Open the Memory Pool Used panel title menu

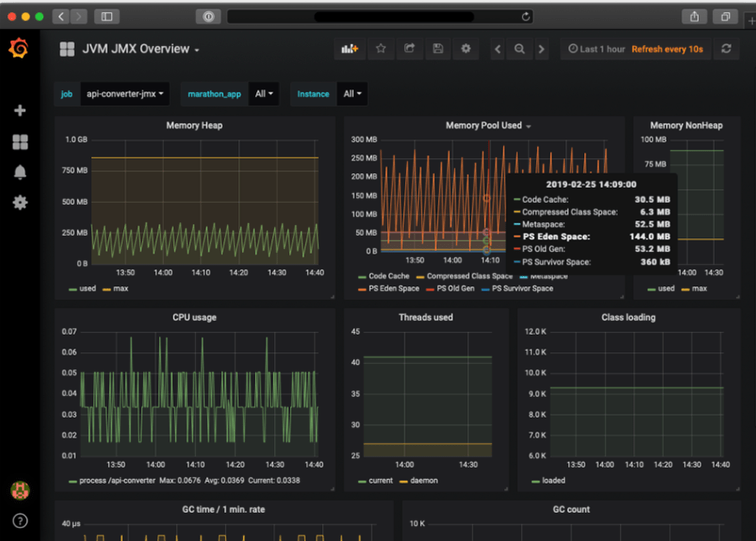pyautogui.click(x=484, y=125)
